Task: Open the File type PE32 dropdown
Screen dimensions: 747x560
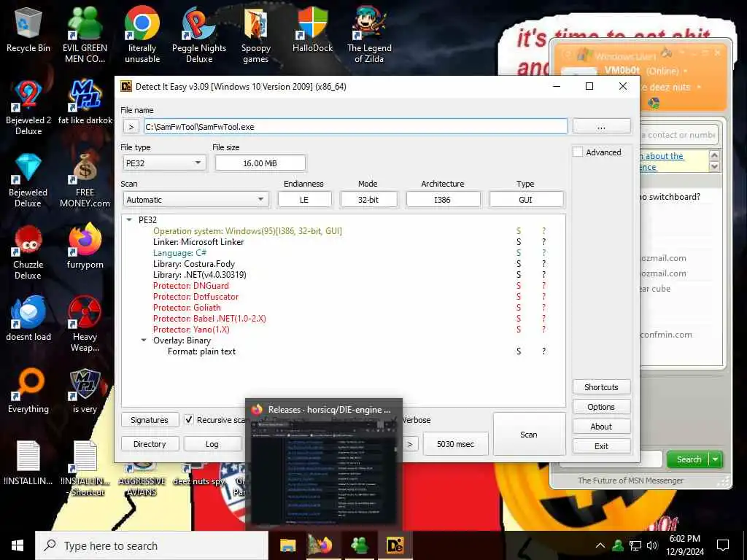Action: point(164,163)
